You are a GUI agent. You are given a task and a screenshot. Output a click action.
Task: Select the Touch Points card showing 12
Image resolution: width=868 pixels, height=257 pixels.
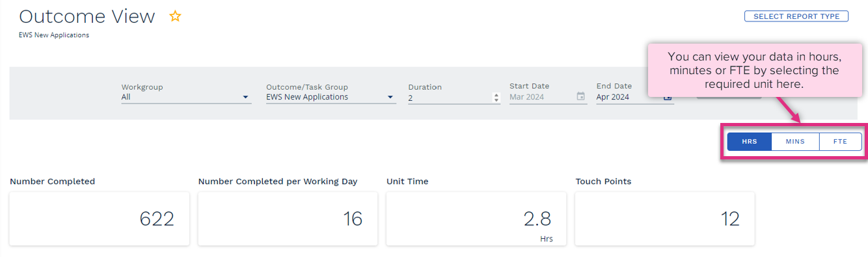pos(665,219)
